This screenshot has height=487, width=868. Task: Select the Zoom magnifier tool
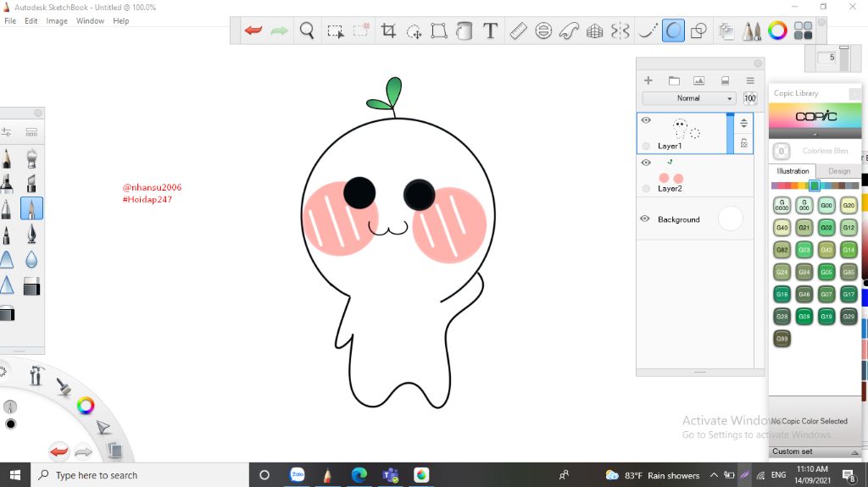click(307, 30)
